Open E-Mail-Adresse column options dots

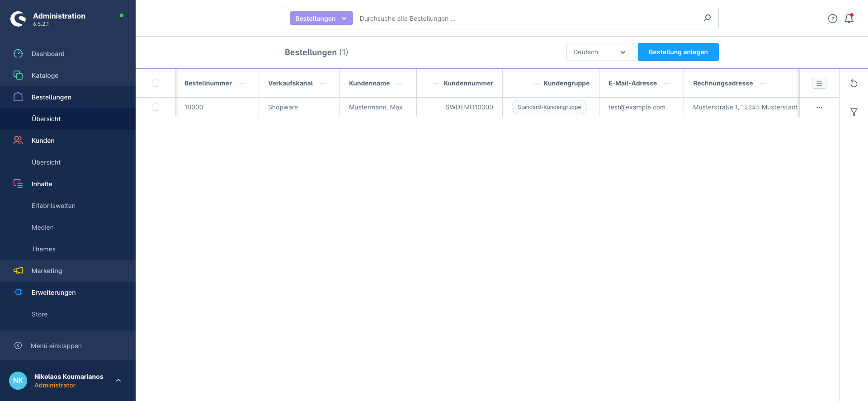point(667,84)
